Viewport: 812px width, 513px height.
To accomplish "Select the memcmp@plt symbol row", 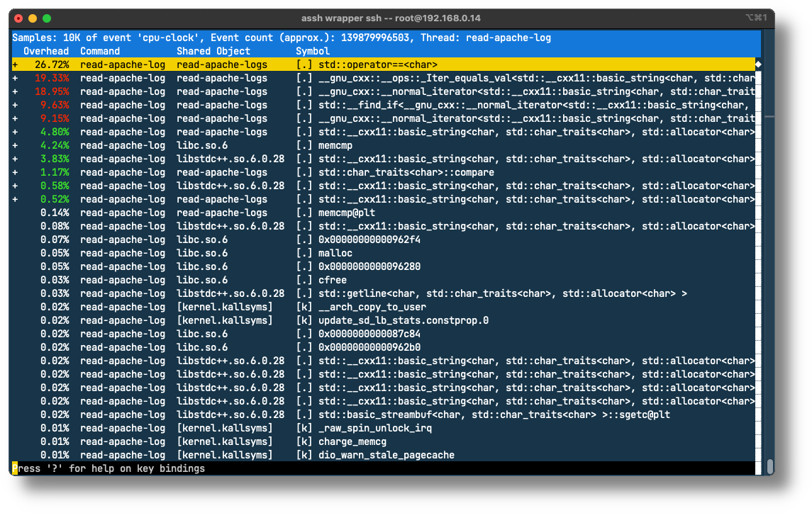I will coord(384,213).
